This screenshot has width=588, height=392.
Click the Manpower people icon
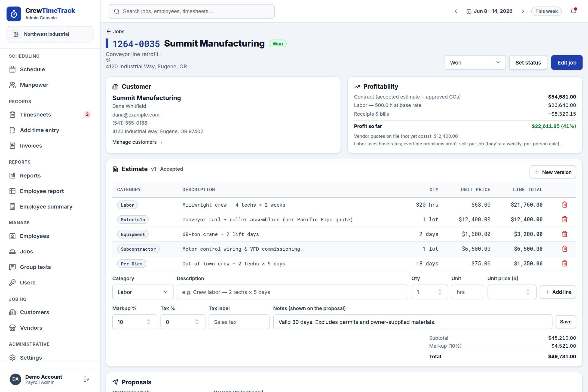(x=13, y=85)
